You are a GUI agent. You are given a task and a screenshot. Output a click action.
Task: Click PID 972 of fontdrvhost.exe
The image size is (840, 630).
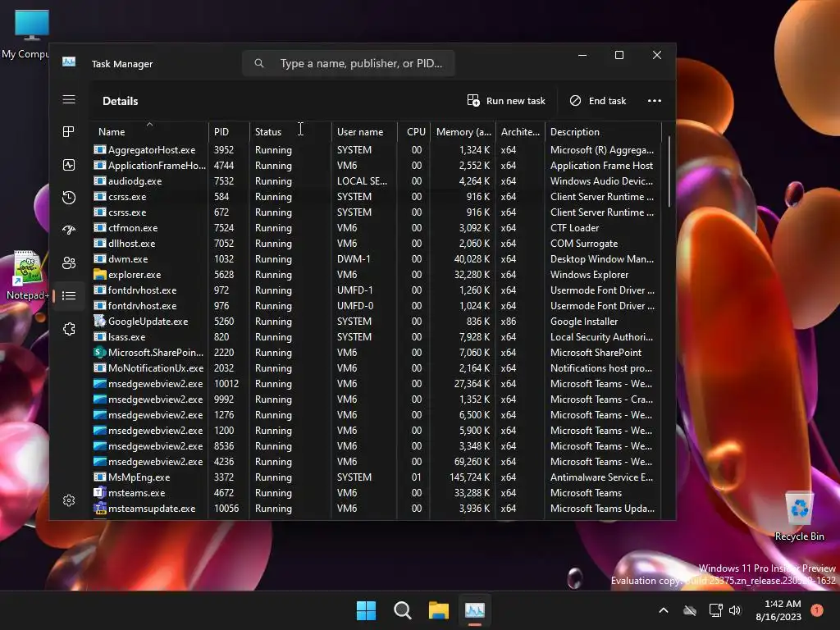(x=221, y=290)
